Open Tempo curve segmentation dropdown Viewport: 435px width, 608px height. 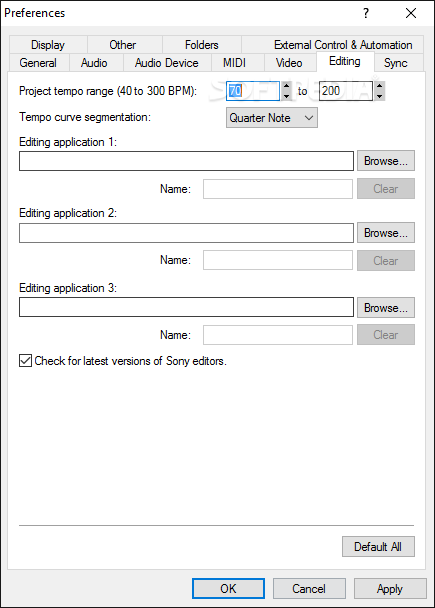click(272, 118)
